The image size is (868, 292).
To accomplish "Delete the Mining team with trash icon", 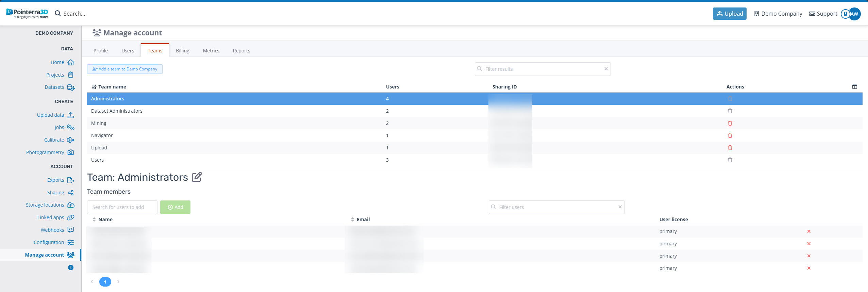I will pos(730,123).
